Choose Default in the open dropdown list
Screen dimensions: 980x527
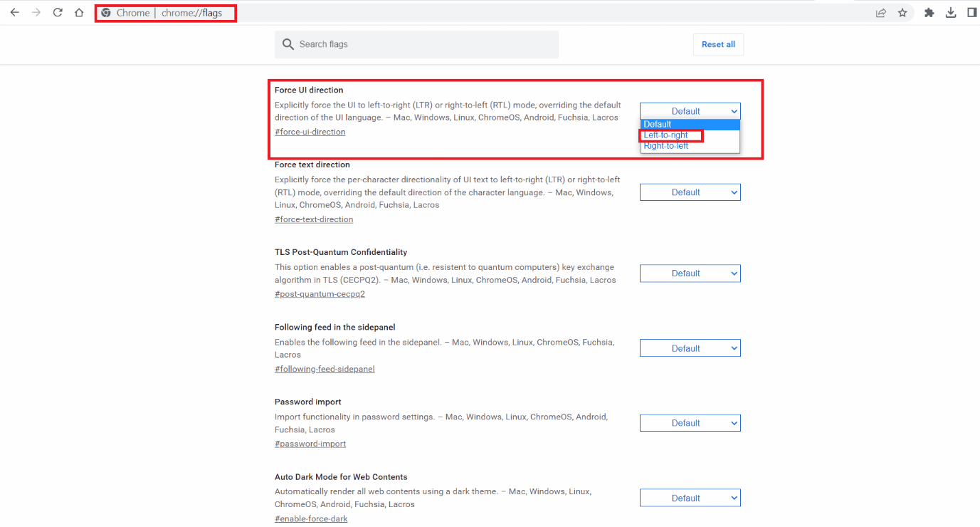coord(690,124)
